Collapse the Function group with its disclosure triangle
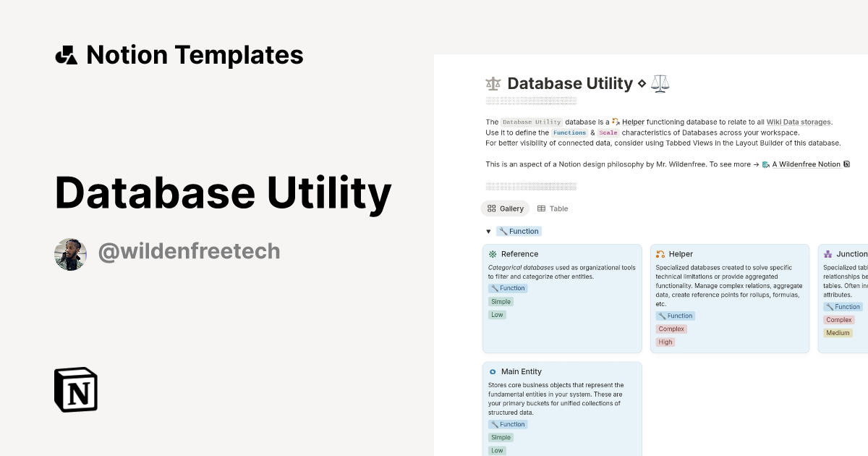This screenshot has height=456, width=868. point(488,231)
